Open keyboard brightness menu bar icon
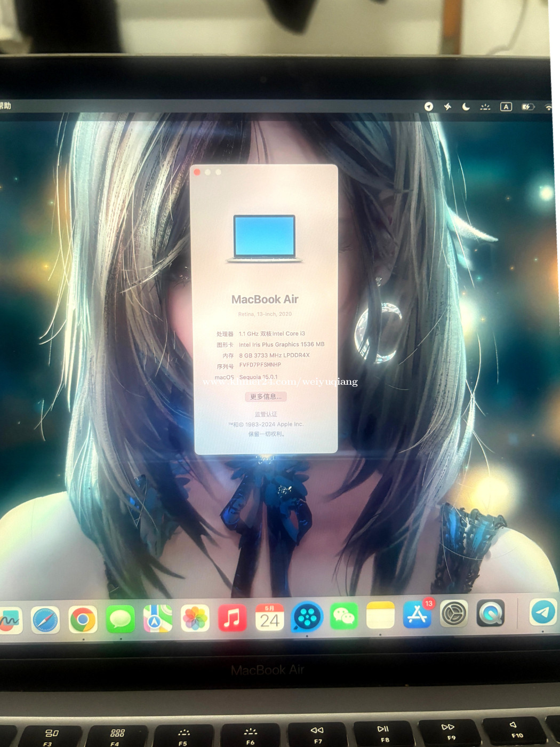The height and width of the screenshot is (747, 560). point(485,107)
